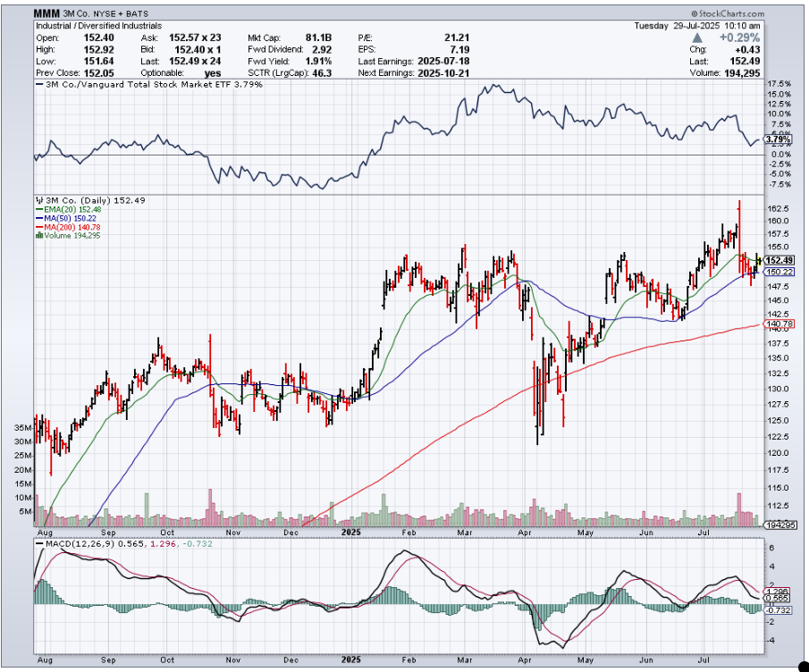Click the 3M Co./Vanguard Total Stock Market ETF legend
The width and height of the screenshot is (809, 672).
coord(149,85)
